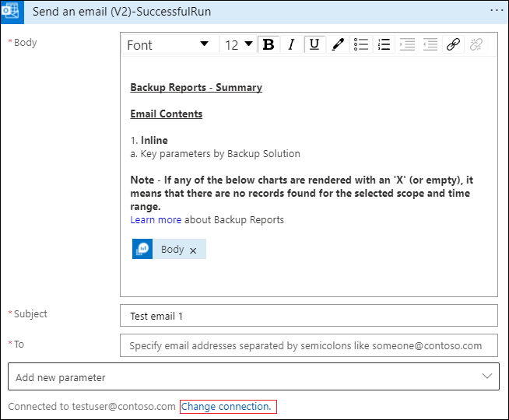Viewport: 509px width, 420px height.
Task: Click the Inline list item text
Action: [x=154, y=141]
